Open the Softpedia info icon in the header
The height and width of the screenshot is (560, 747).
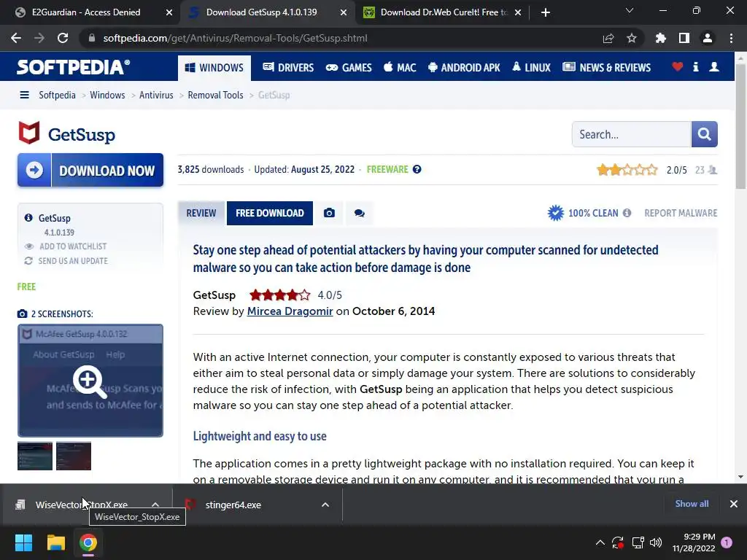coord(695,66)
